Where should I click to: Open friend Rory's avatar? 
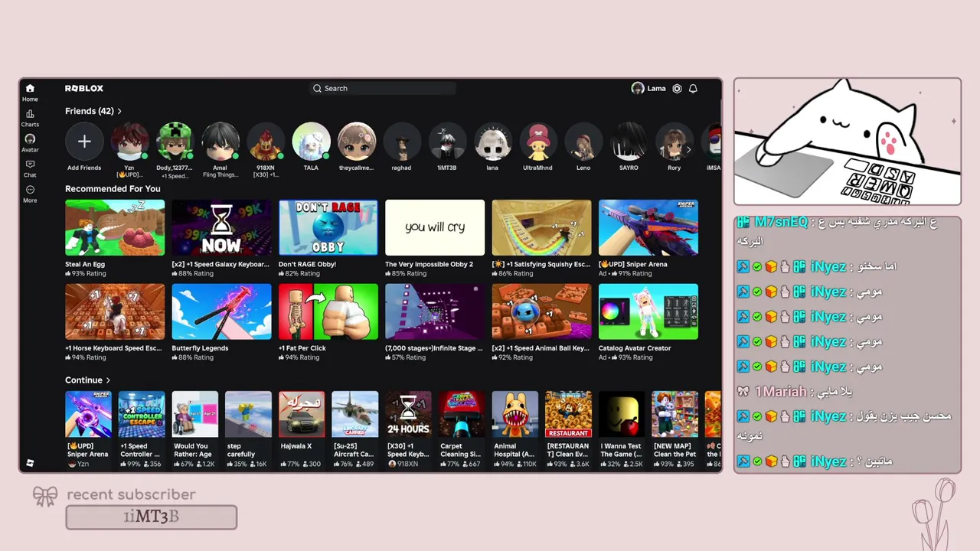tap(674, 142)
